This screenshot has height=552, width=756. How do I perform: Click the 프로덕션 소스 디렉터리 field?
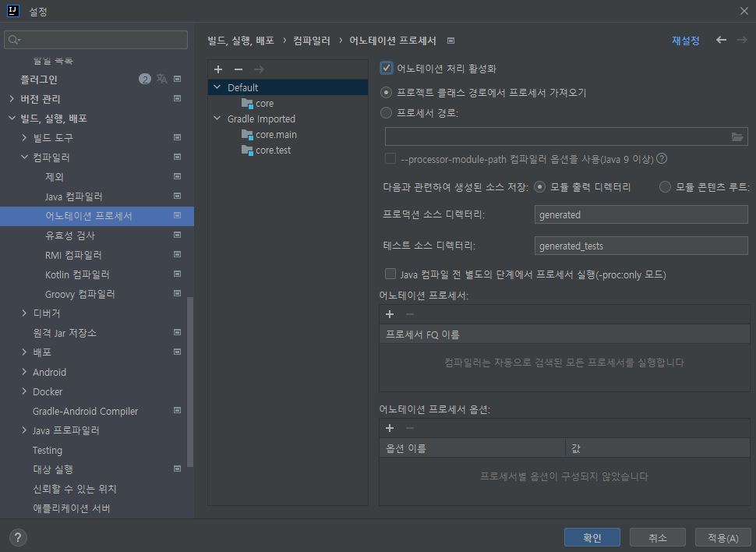[641, 214]
